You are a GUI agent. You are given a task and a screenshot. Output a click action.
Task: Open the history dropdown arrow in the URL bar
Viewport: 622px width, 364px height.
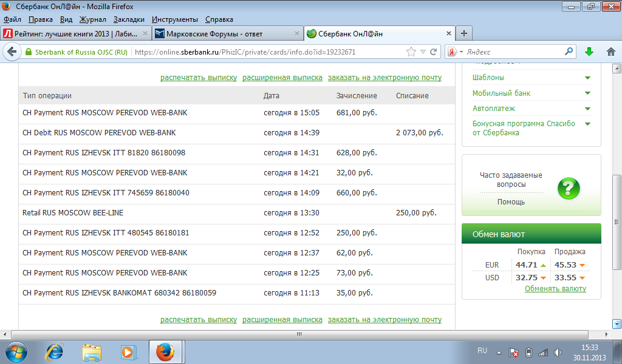pos(423,52)
